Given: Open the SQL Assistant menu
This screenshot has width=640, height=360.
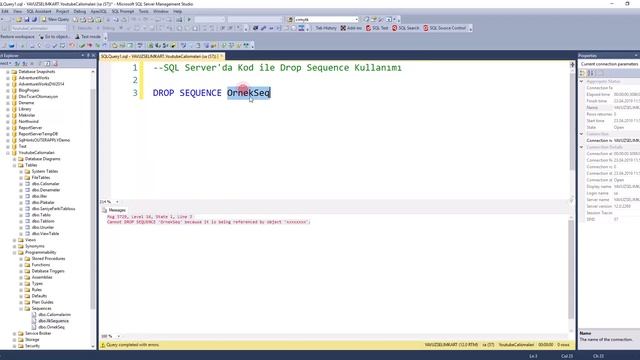Looking at the screenshot, I should 39,11.
